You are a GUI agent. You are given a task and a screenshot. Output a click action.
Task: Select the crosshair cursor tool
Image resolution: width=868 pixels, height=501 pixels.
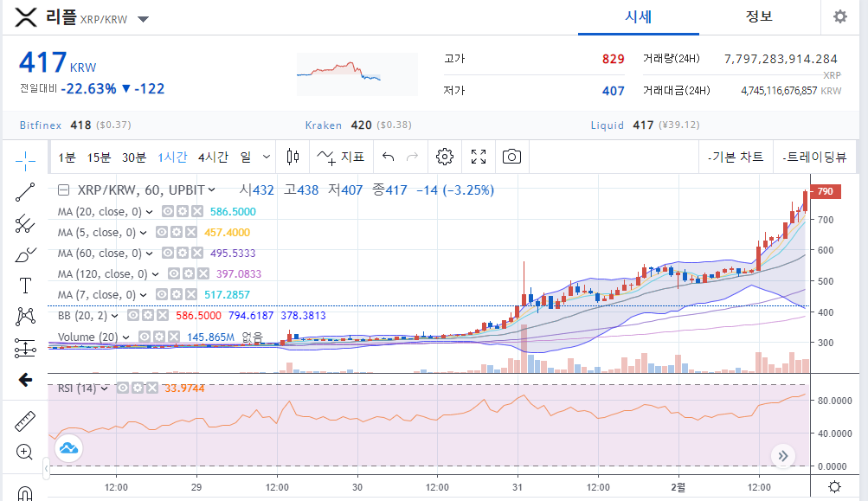point(25,161)
